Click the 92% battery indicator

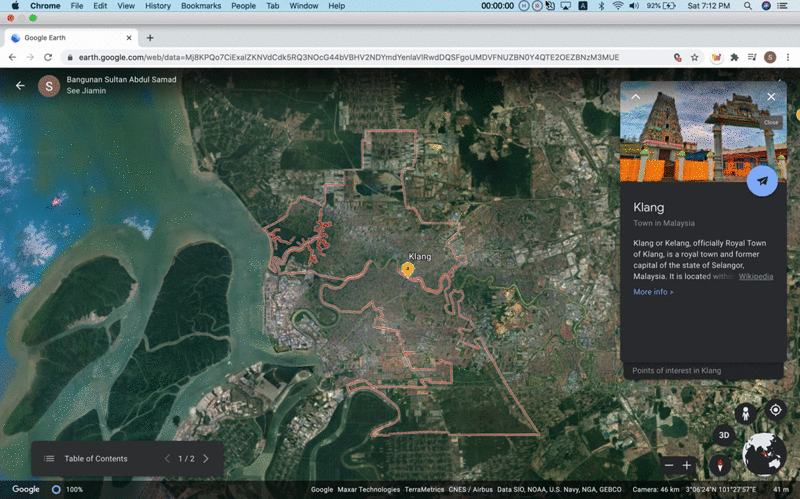point(661,6)
